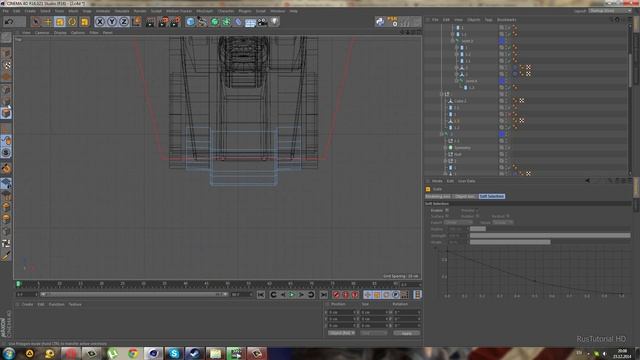Adjust the Radius slider
640x360 pixels.
[550, 229]
